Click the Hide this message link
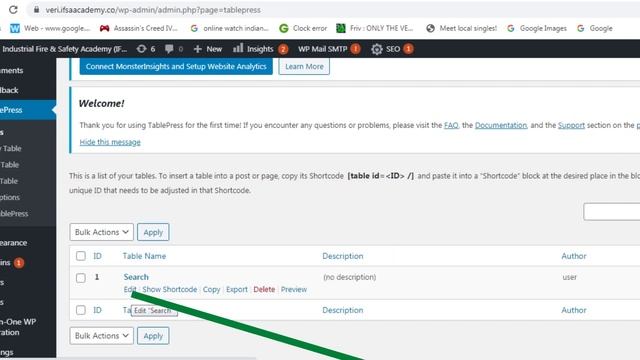The width and height of the screenshot is (640, 360). click(110, 142)
